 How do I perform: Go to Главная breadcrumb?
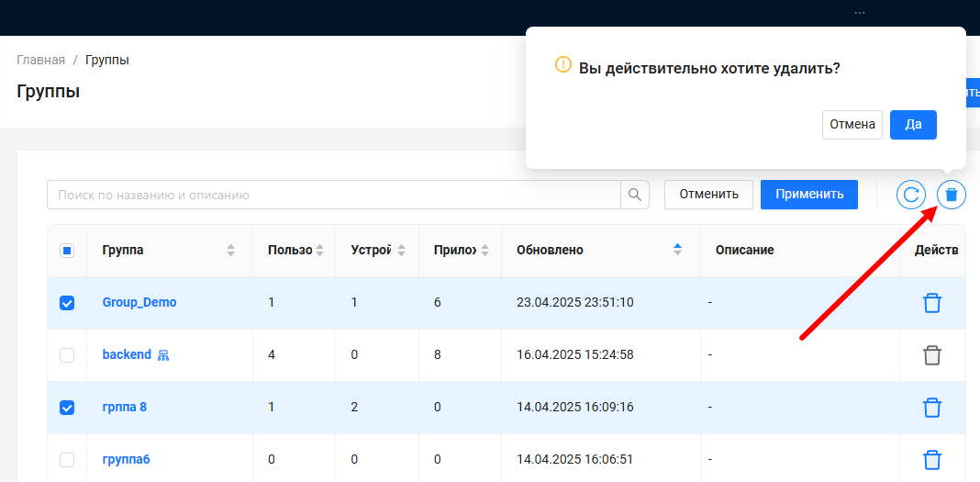pos(40,60)
